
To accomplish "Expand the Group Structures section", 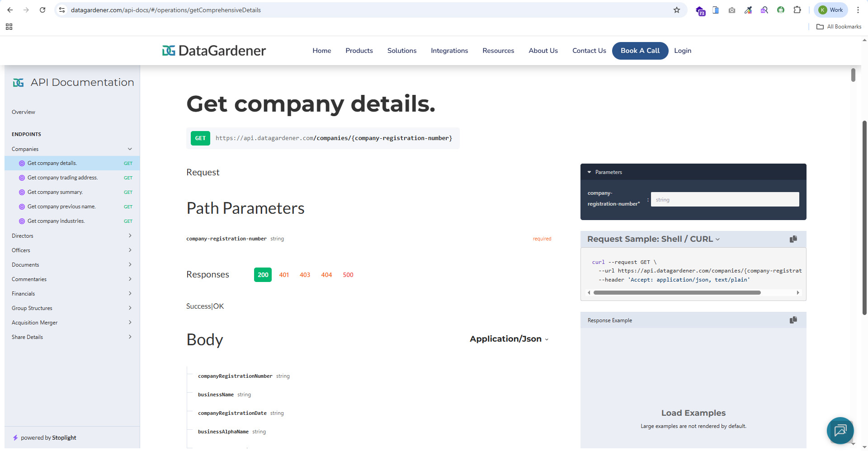I will (x=130, y=308).
